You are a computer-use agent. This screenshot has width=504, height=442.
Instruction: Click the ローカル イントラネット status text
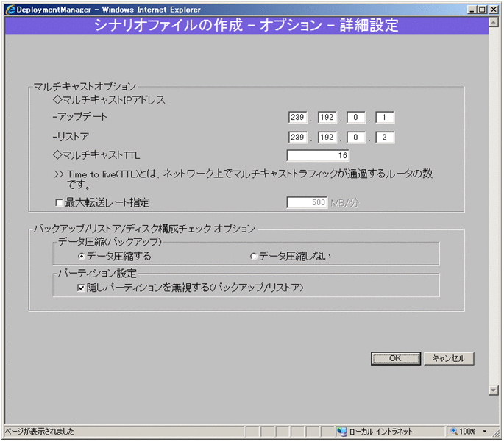[381, 432]
